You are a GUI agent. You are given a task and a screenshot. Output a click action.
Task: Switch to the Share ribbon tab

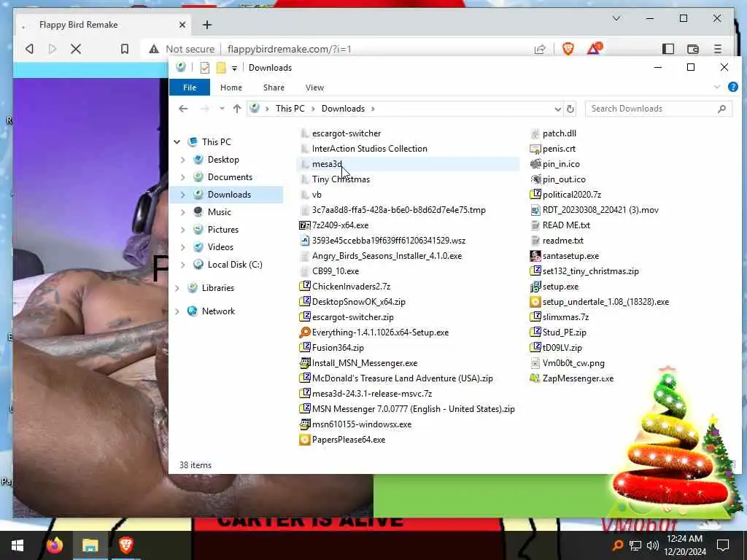coord(274,87)
